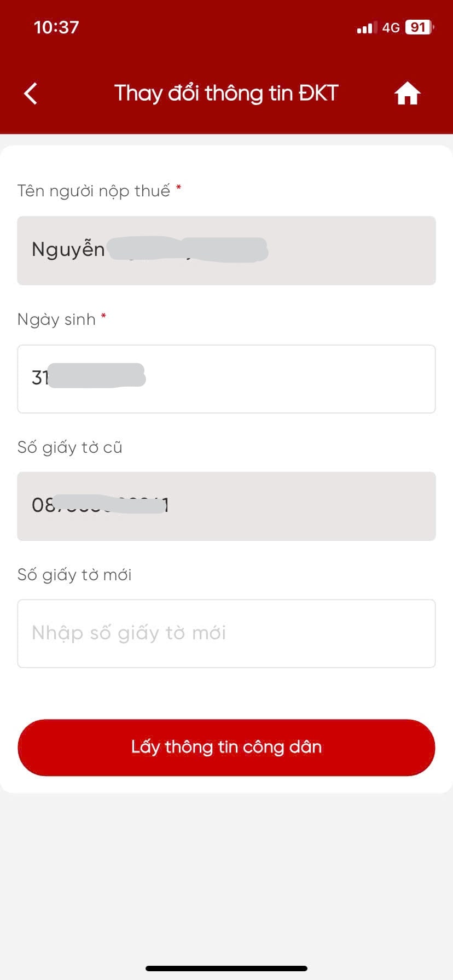Tap the Thay đổi thông tin ĐKT title

coord(226,94)
